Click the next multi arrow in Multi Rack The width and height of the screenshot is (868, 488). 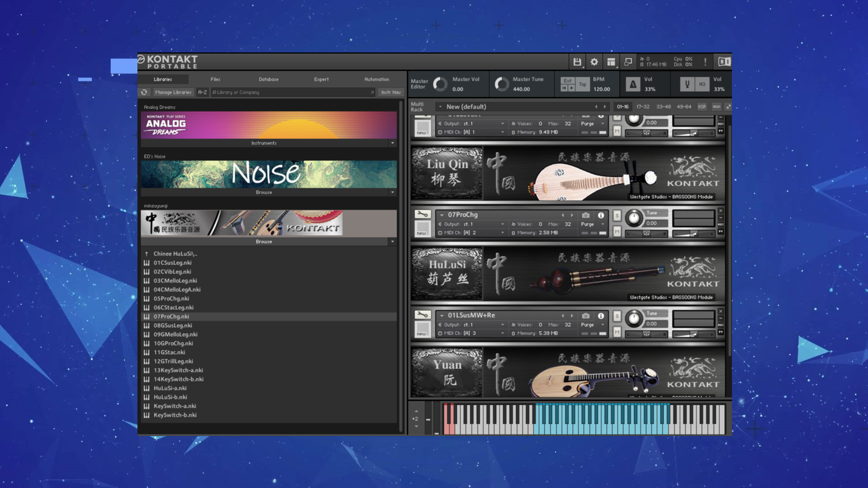[605, 107]
